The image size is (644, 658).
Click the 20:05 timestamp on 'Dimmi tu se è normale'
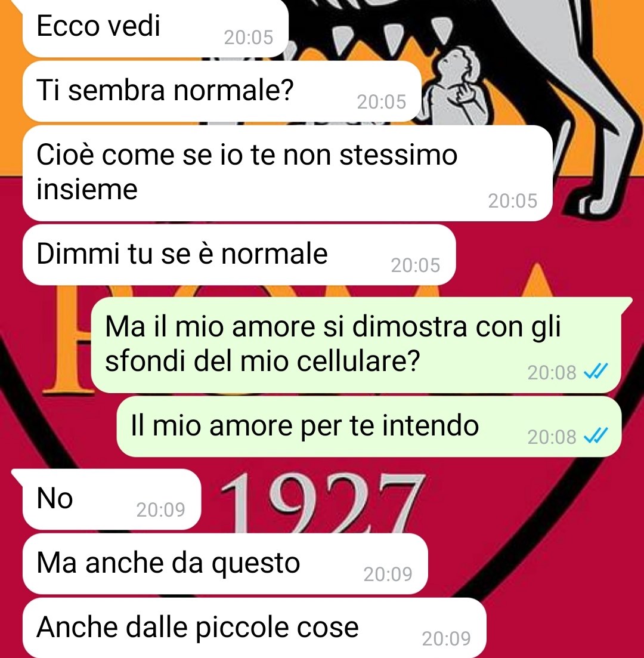[416, 265]
